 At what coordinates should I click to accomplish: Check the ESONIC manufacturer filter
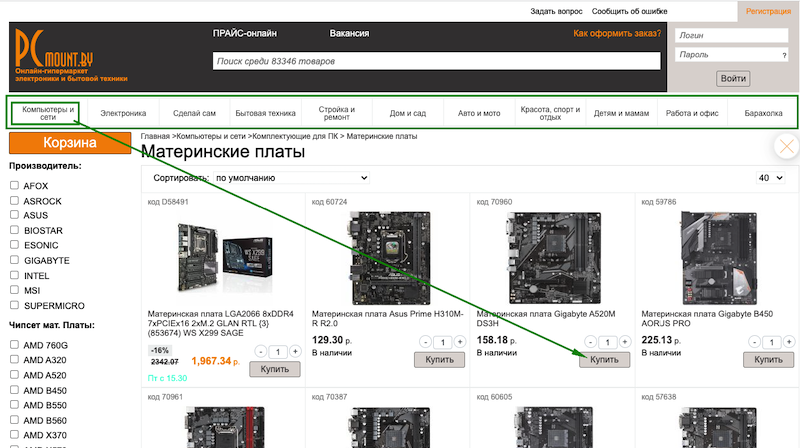click(x=14, y=245)
